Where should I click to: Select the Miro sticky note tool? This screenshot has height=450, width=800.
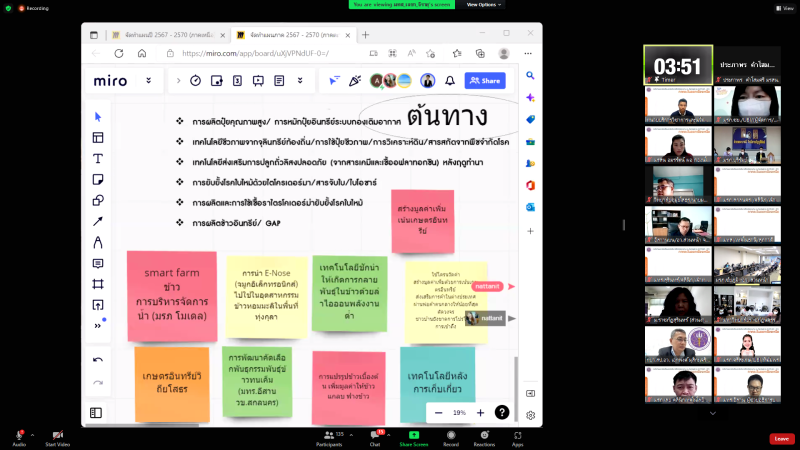pos(98,179)
